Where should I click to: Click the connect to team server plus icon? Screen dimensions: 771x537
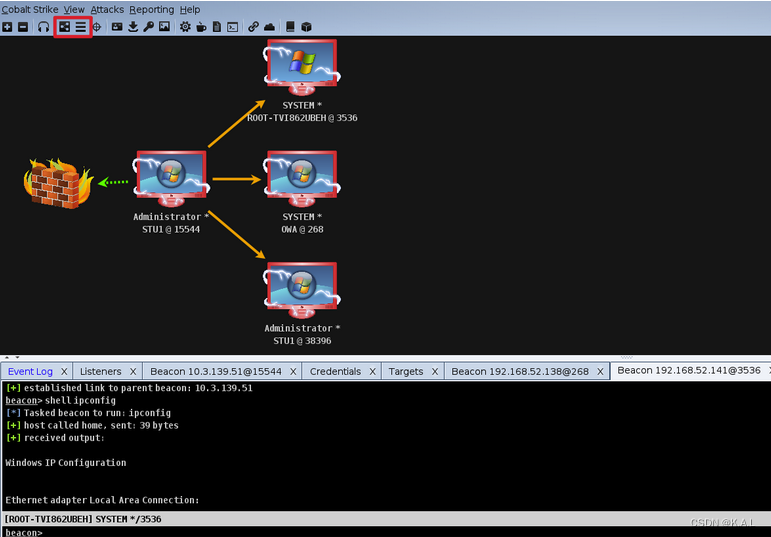coord(7,27)
